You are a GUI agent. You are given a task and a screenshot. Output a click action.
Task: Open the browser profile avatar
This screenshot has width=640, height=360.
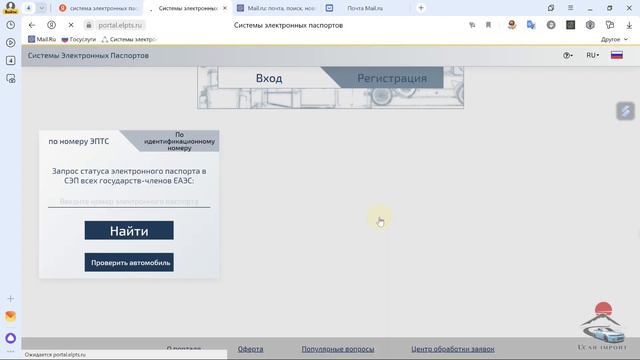[10, 7]
